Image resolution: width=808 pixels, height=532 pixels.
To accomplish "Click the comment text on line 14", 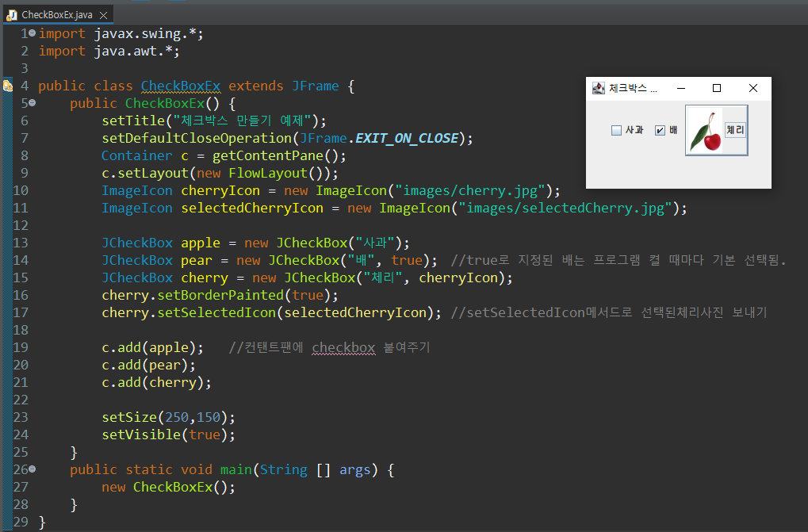I will point(618,260).
